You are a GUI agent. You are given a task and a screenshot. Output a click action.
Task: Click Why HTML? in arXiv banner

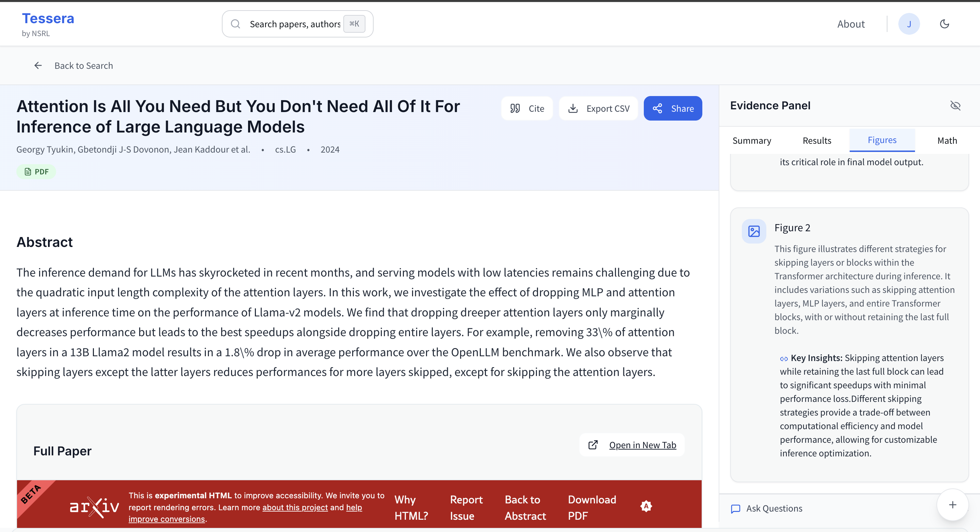[x=411, y=507]
